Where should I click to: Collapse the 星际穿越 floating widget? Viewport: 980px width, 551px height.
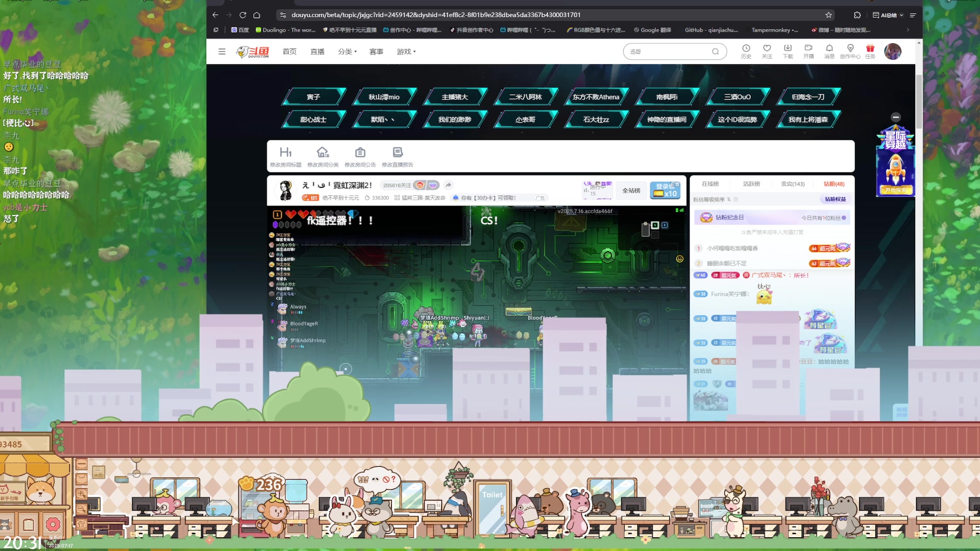(896, 117)
